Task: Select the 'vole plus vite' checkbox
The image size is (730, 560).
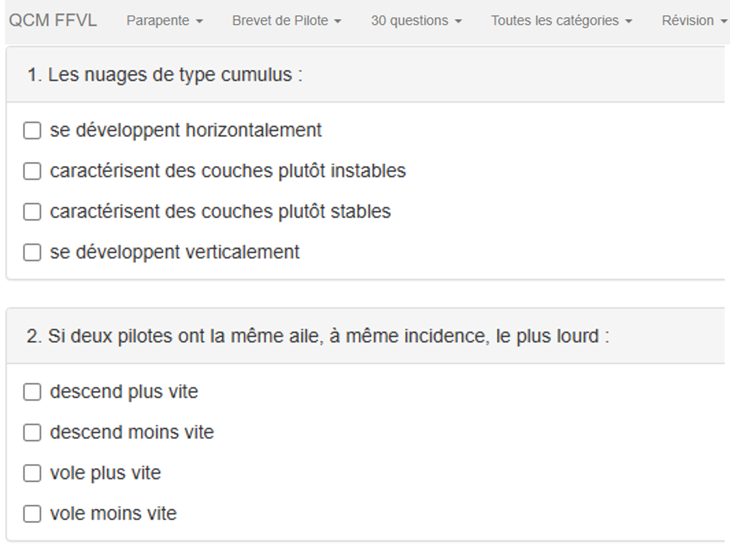Action: [x=32, y=473]
